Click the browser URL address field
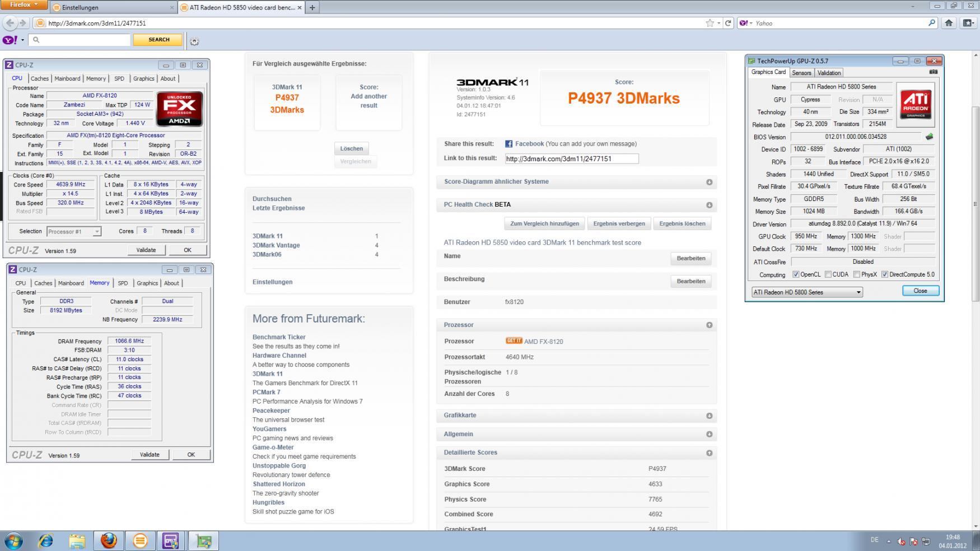The width and height of the screenshot is (980, 551). pos(370,23)
